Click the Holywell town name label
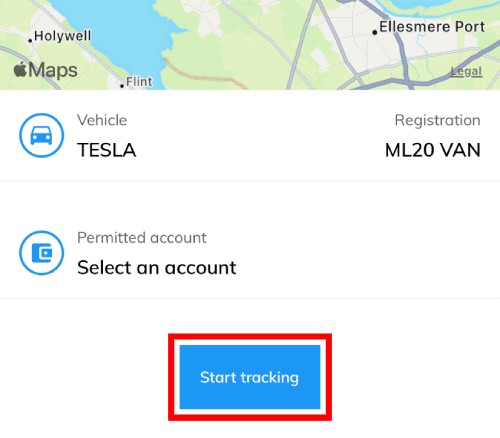The image size is (500, 438). [63, 36]
